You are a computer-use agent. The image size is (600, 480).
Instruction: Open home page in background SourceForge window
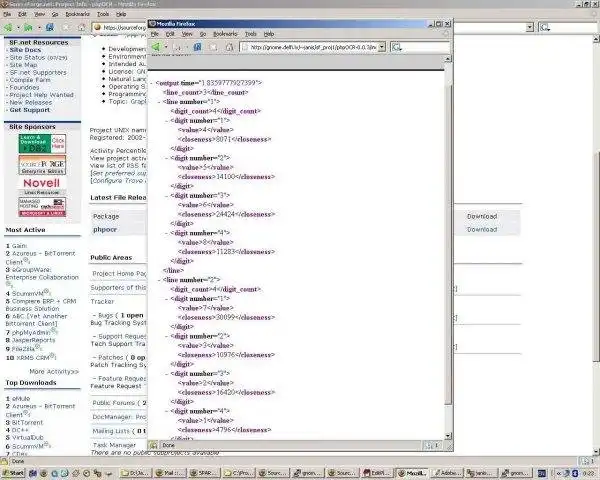pyautogui.click(x=82, y=28)
